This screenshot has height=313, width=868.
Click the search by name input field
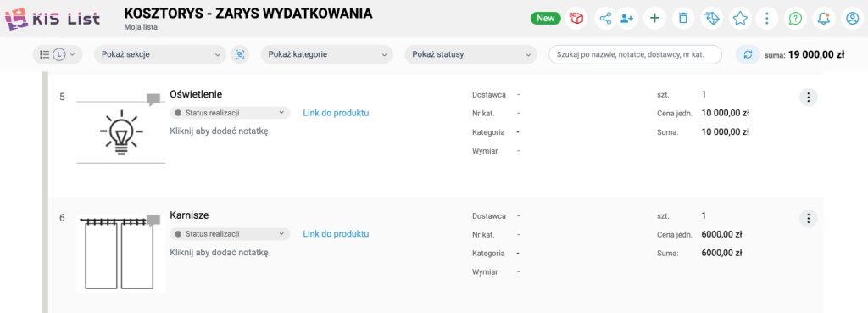(636, 54)
